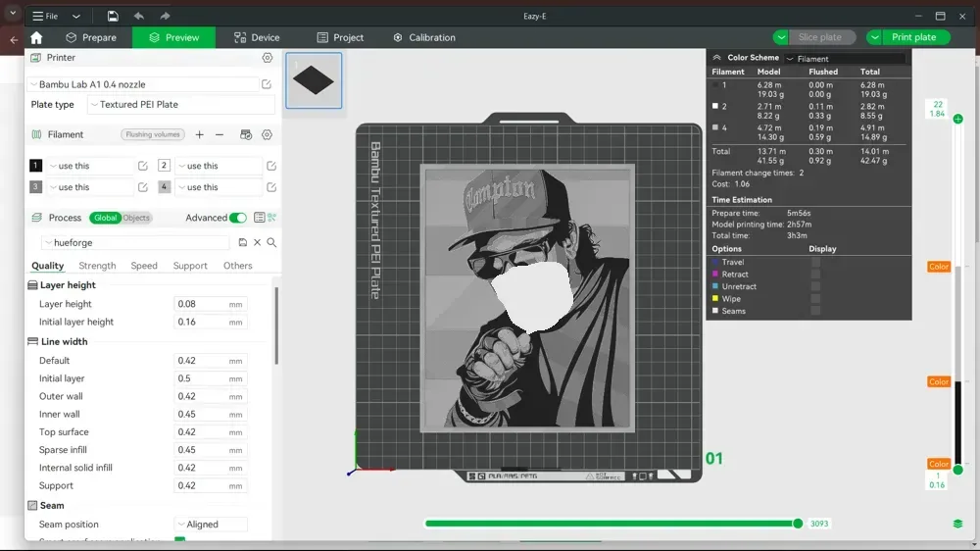Edit filament 3 preset icon

(142, 187)
